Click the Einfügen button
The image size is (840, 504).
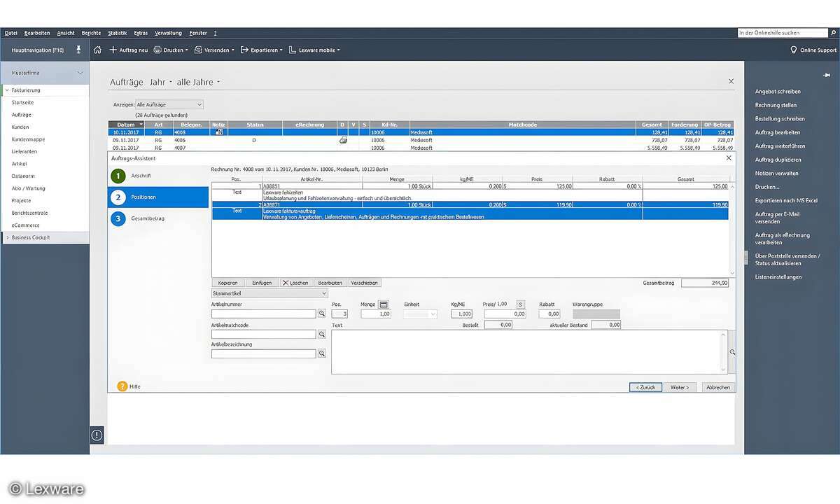[x=262, y=283]
